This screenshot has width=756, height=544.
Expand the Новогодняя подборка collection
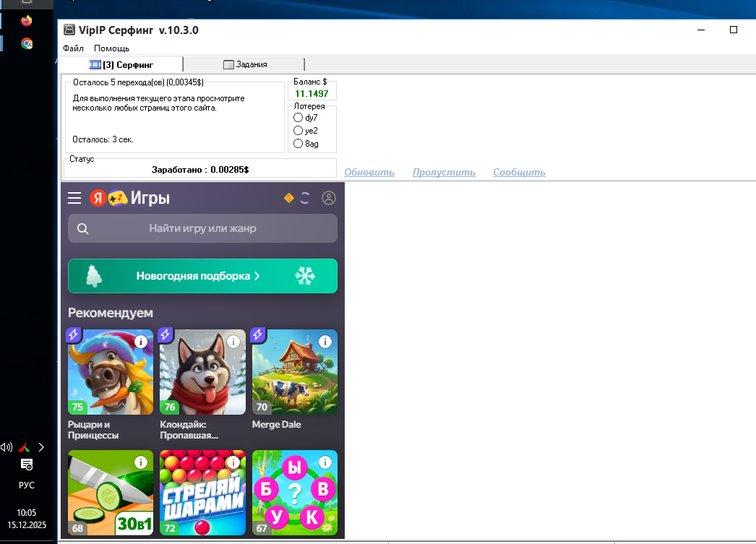coord(202,276)
